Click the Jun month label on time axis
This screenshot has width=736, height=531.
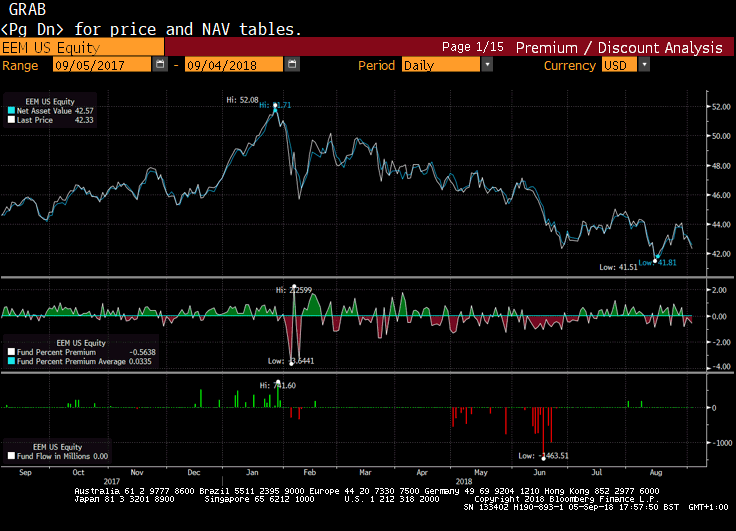click(539, 472)
